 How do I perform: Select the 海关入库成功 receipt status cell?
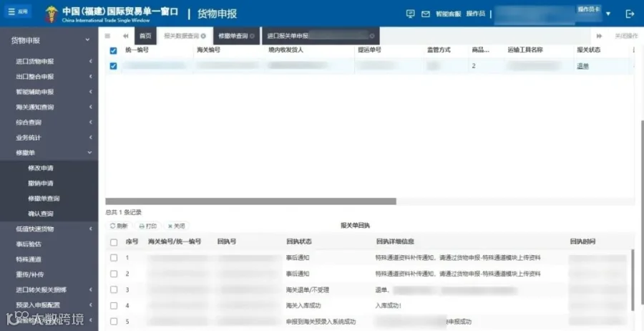pos(303,305)
